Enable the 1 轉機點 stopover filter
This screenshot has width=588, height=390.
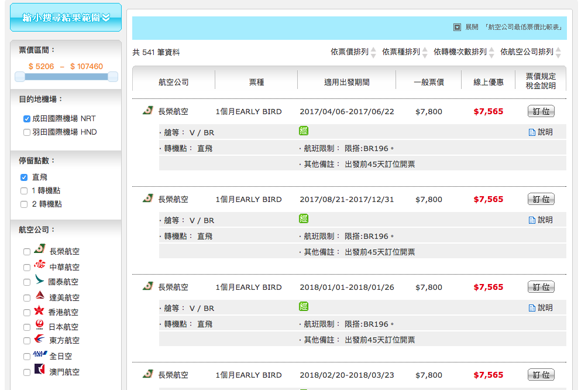coord(24,191)
